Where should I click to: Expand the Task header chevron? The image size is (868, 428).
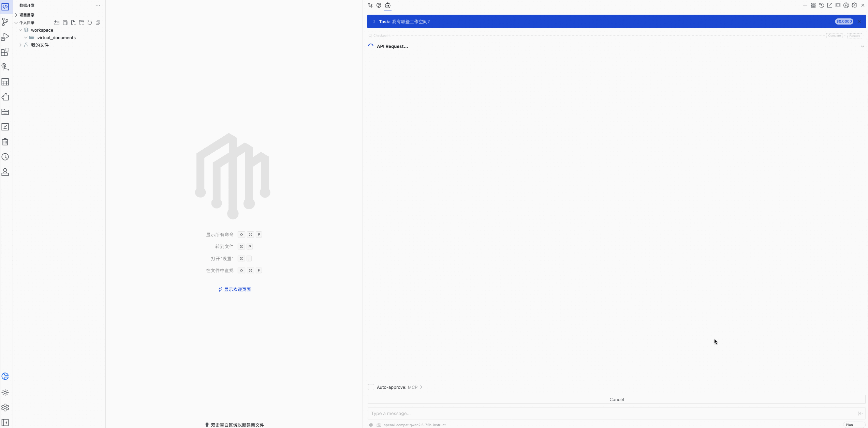[374, 21]
